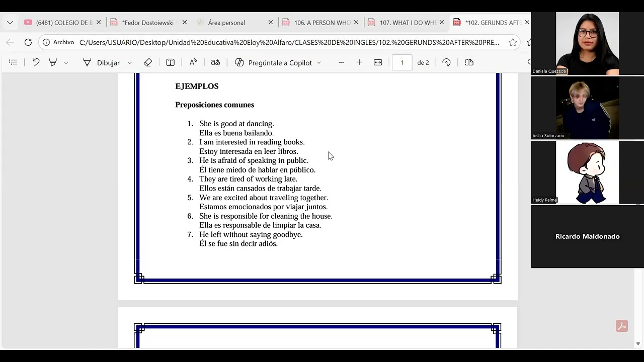The height and width of the screenshot is (362, 644).
Task: Switch to the 107. WHAT I DO WHE tab
Action: point(406,23)
